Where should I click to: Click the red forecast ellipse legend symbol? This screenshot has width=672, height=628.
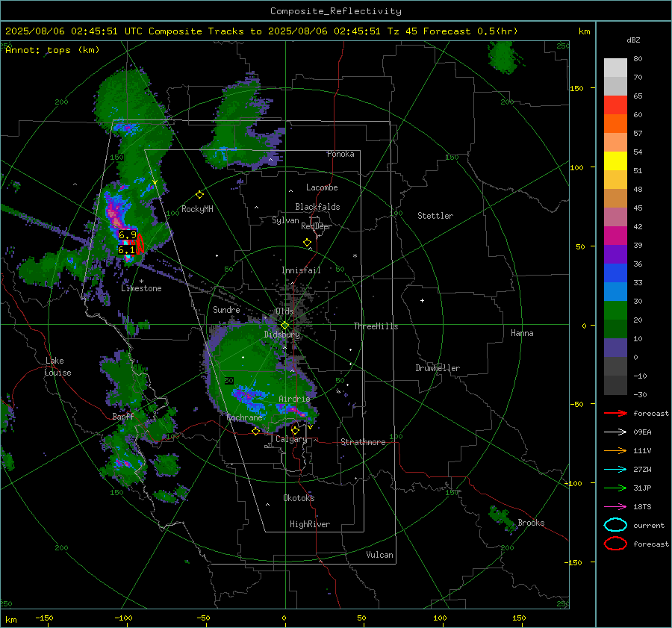[615, 544]
